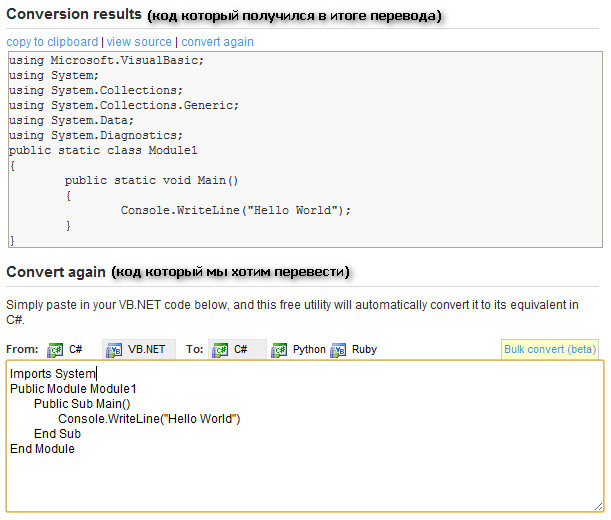Click the Conversion results heading
The width and height of the screenshot is (611, 520).
(x=74, y=14)
